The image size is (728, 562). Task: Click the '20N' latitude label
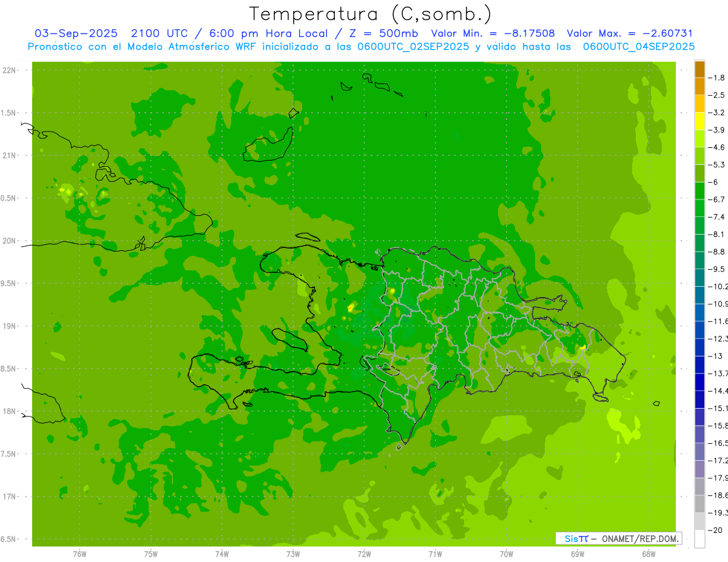click(x=9, y=241)
